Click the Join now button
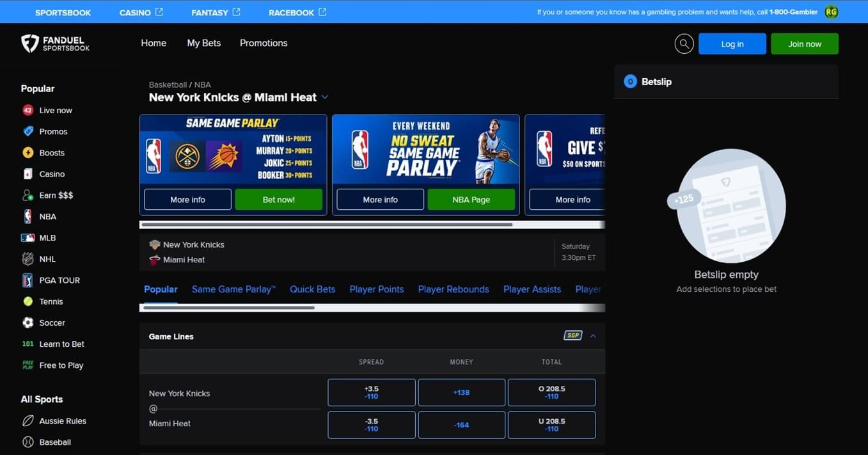This screenshot has width=868, height=455. [805, 44]
